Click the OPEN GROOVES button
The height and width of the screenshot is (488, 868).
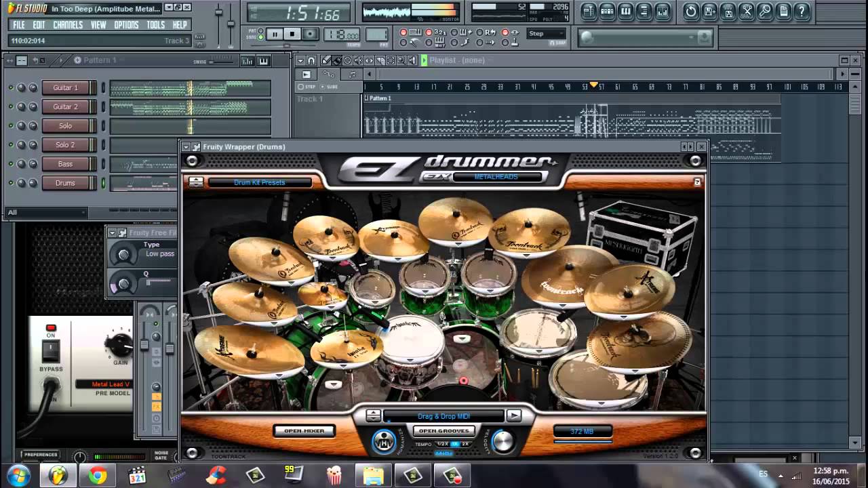443,430
